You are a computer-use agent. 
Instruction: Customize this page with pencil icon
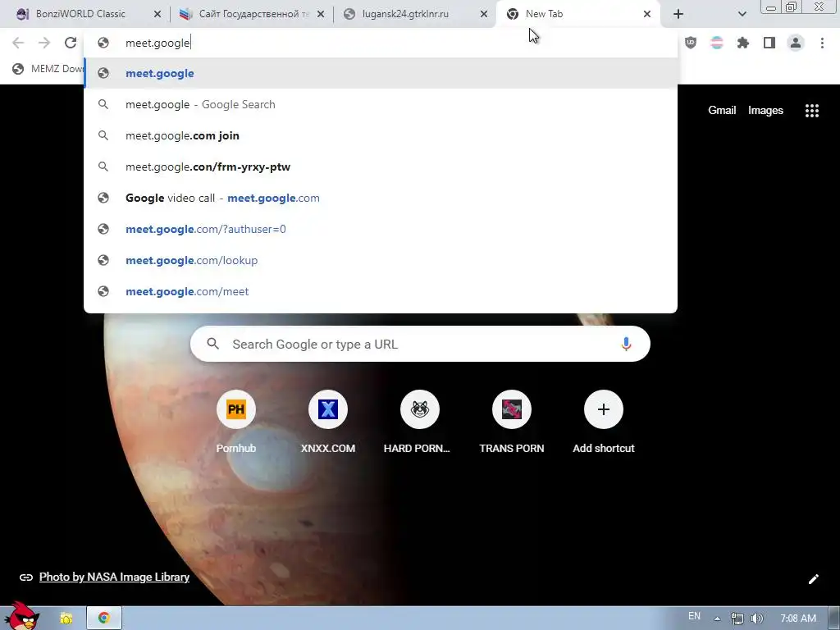coord(813,579)
